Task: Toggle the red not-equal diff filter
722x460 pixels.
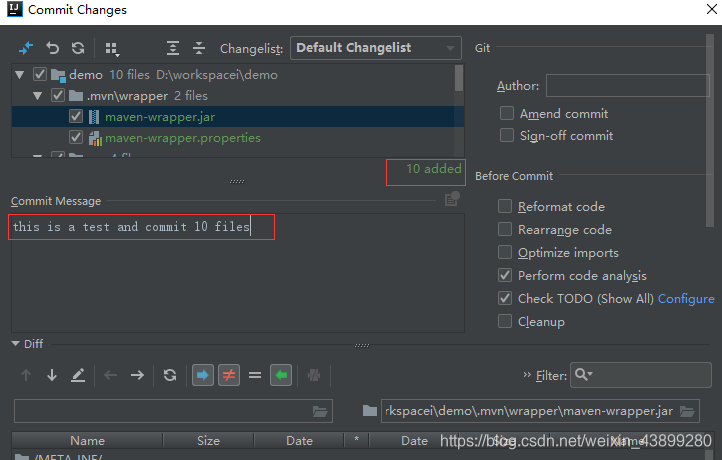Action: pyautogui.click(x=229, y=375)
